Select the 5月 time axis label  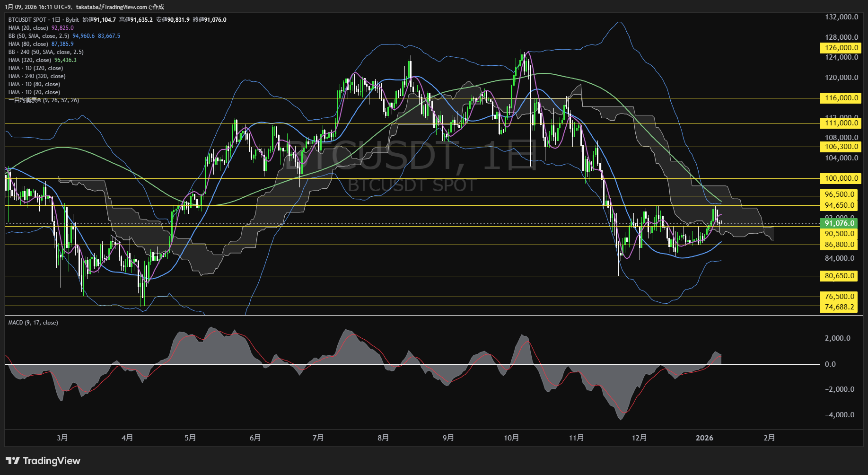190,438
